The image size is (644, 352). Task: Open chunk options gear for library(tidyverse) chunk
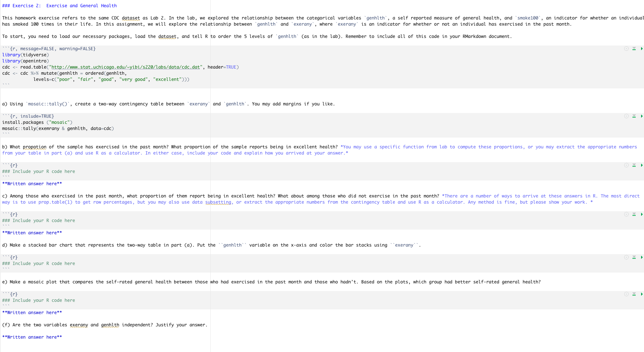coord(626,49)
